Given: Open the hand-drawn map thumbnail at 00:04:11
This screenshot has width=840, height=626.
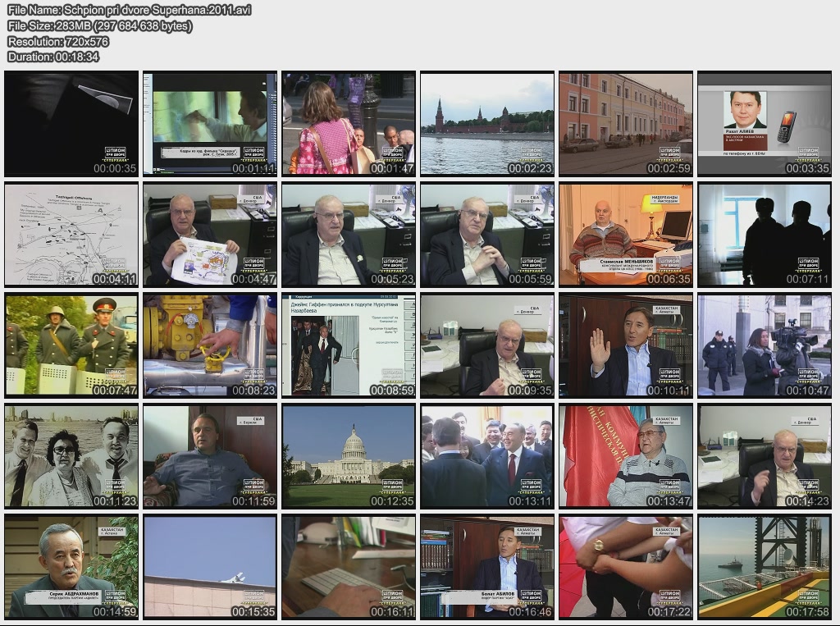Looking at the screenshot, I should pos(71,235).
